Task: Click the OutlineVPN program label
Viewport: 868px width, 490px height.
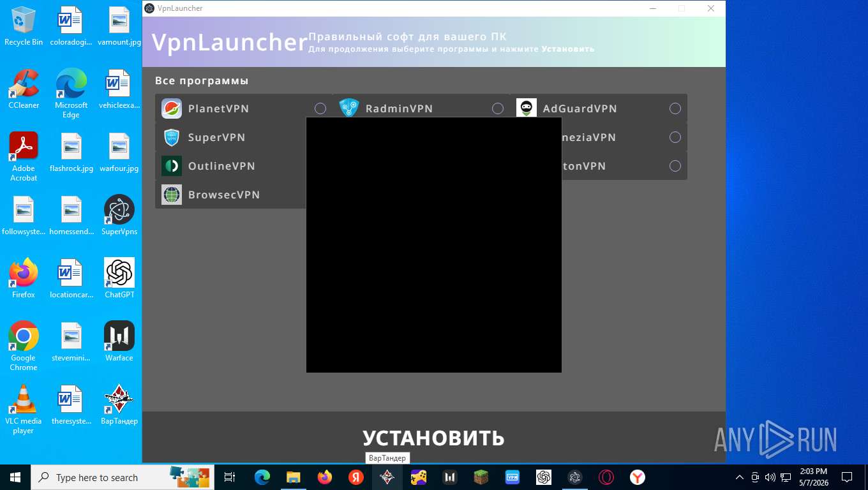Action: [221, 166]
